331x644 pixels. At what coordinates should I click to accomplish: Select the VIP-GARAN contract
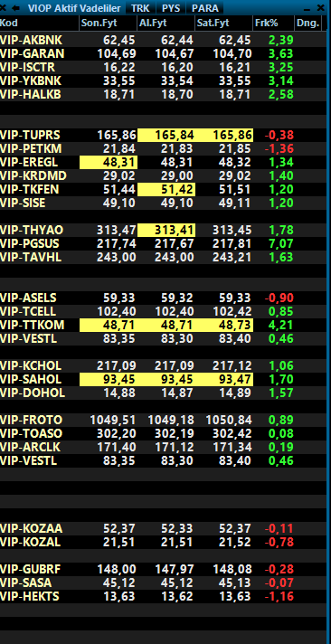(164, 53)
